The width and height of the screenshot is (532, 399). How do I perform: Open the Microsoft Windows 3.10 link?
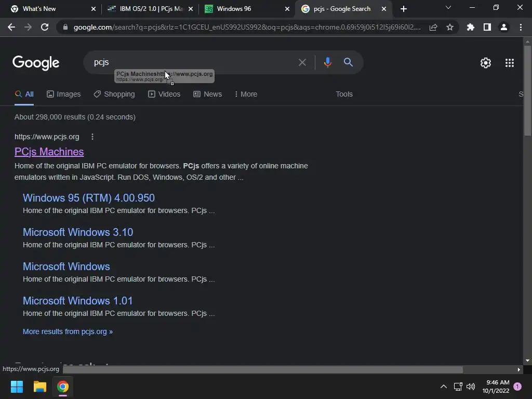tap(78, 232)
